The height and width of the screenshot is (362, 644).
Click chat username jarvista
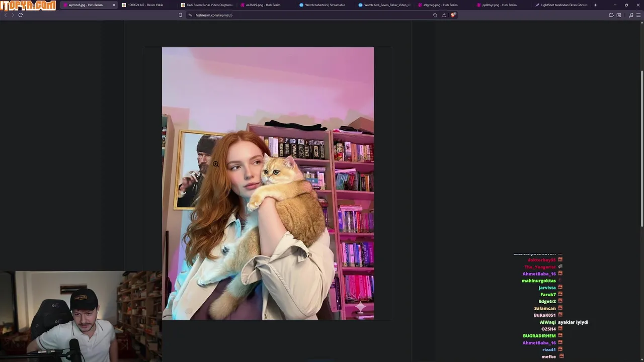(547, 288)
